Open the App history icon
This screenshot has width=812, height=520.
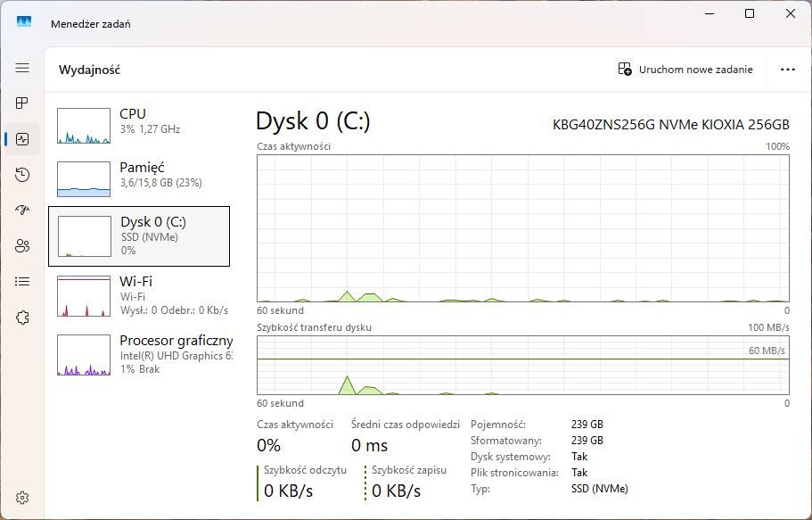22,175
